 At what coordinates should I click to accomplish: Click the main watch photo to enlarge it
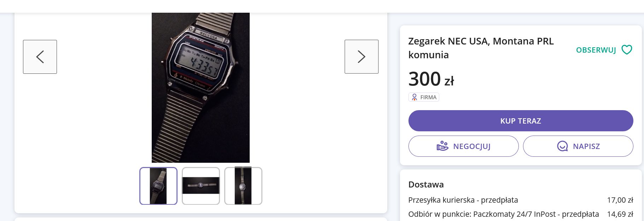pos(201,85)
